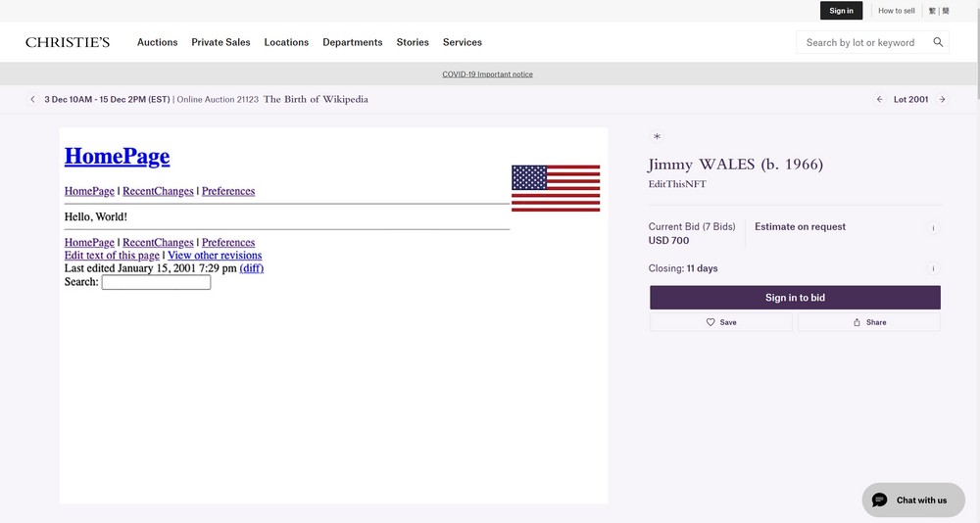Click back chevron beside auction dates

pos(33,99)
